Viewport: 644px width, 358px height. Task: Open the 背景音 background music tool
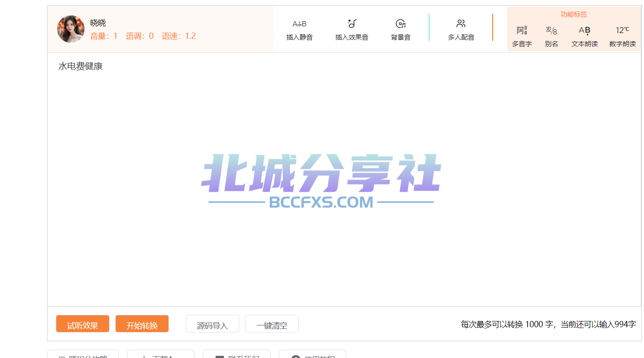pos(401,30)
